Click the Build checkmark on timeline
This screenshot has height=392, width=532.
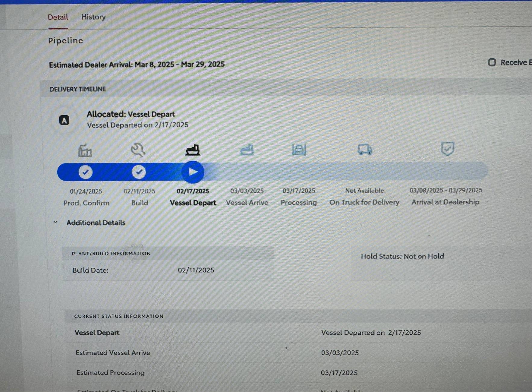pyautogui.click(x=139, y=172)
